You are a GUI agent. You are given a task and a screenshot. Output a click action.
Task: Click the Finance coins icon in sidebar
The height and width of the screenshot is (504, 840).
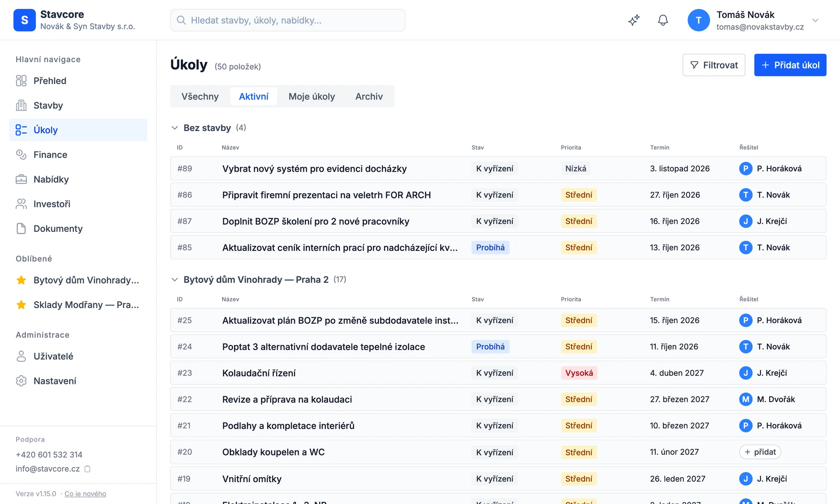[x=21, y=155]
